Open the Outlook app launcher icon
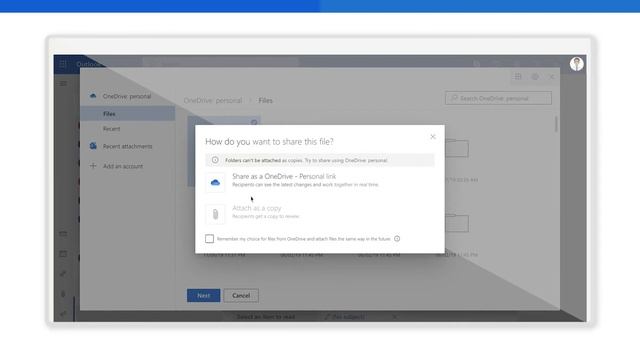The width and height of the screenshot is (640, 360). (63, 64)
